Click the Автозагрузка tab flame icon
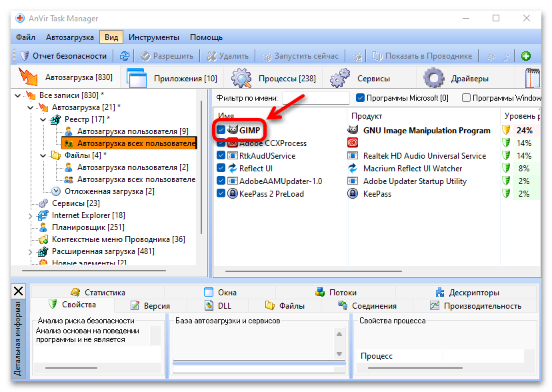 [x=28, y=77]
